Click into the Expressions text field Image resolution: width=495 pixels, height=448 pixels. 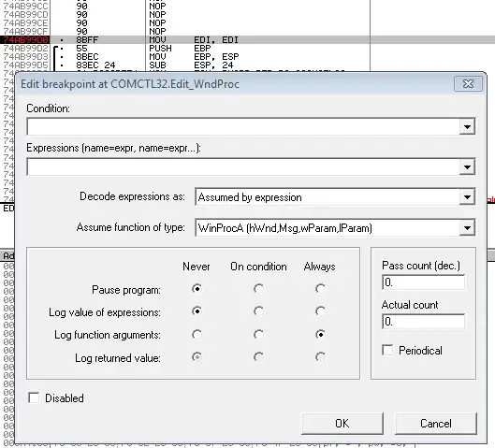pos(243,166)
